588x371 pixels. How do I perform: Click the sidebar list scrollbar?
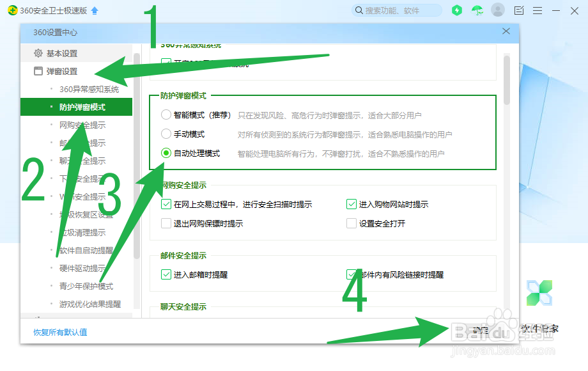point(137,155)
